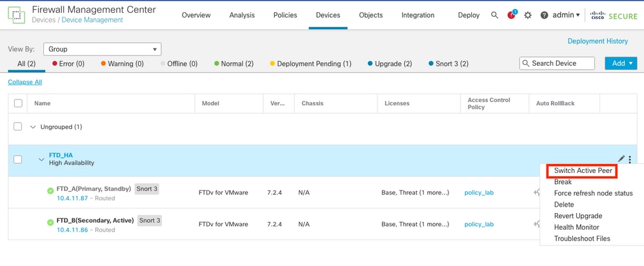The width and height of the screenshot is (644, 266).
Task: Select the Warning (0) filter tab
Action: (123, 64)
